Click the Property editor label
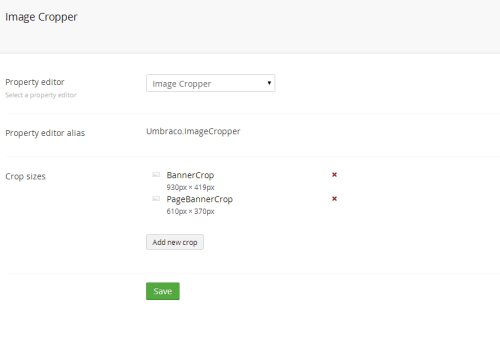This screenshot has width=500, height=361. 35,82
